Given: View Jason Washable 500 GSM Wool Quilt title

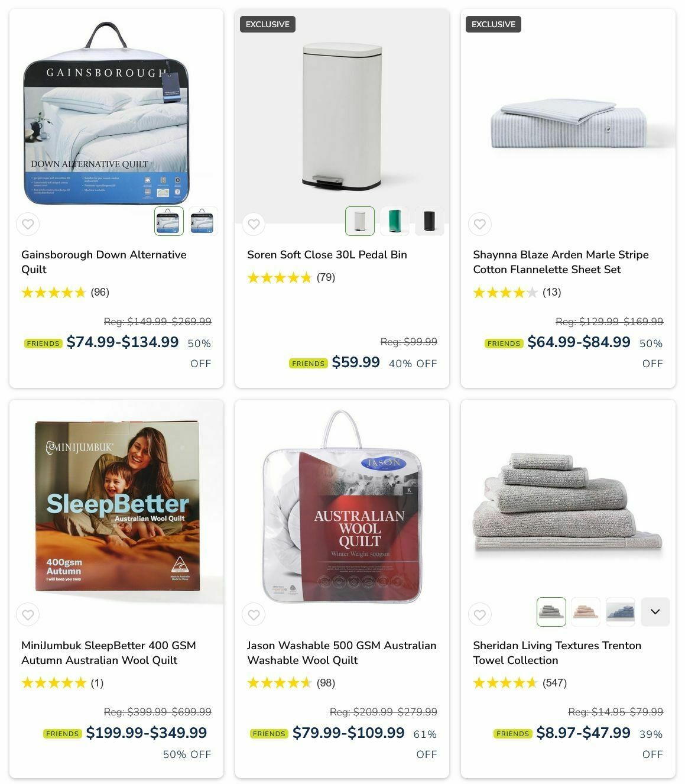Looking at the screenshot, I should pyautogui.click(x=342, y=653).
